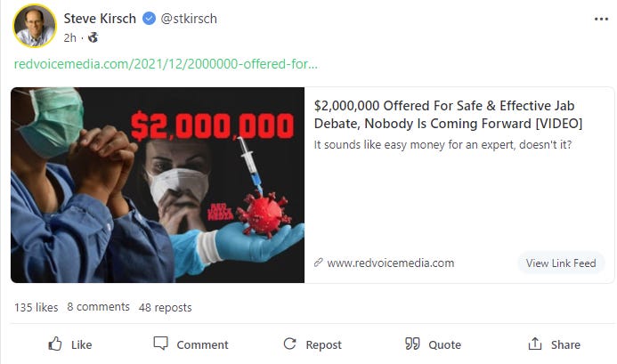This screenshot has height=364, width=617.
Task: View the 135 likes list
Action: [37, 307]
